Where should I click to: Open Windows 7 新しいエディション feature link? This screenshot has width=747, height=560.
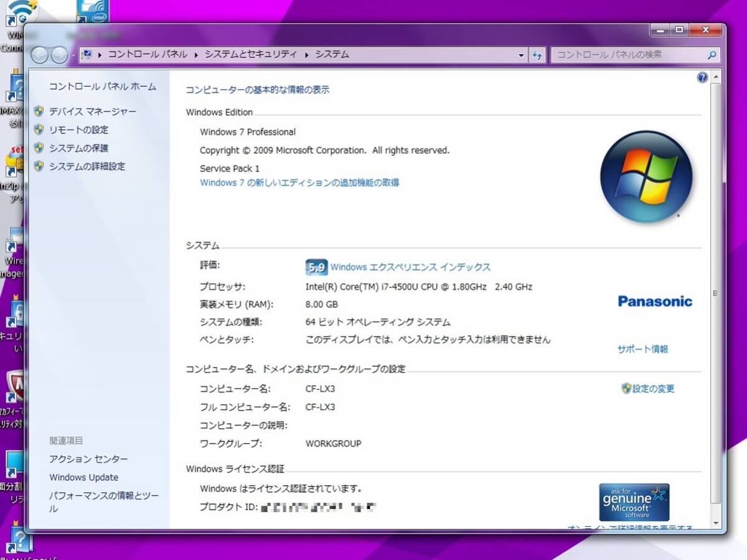(299, 182)
